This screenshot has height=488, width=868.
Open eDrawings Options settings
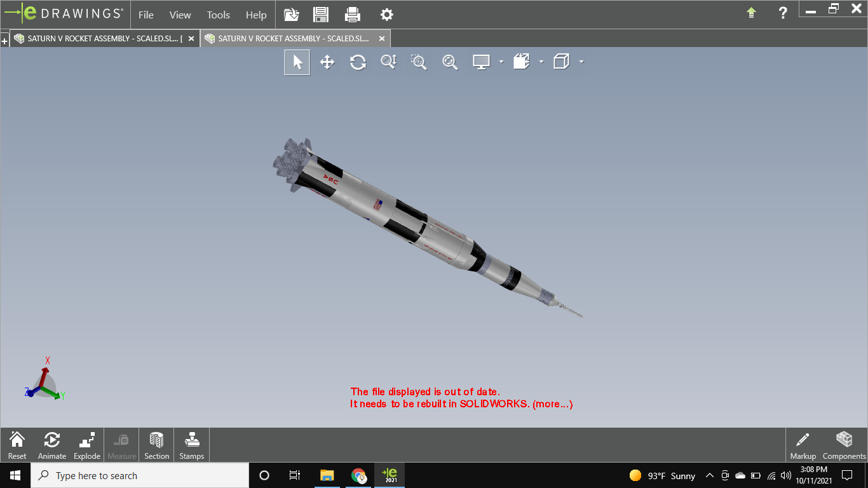[386, 14]
